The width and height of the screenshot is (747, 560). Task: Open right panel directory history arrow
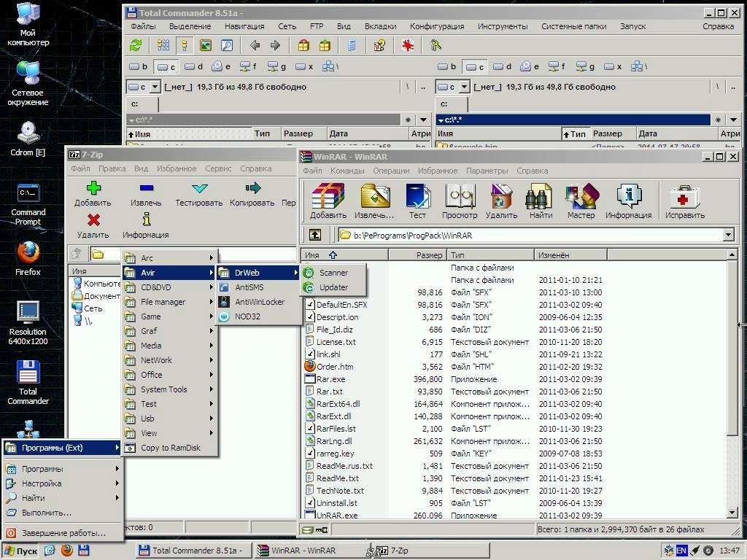tap(733, 120)
